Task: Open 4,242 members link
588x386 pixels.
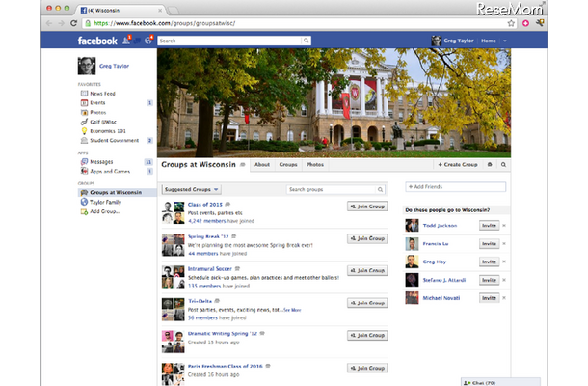Action: (x=207, y=221)
